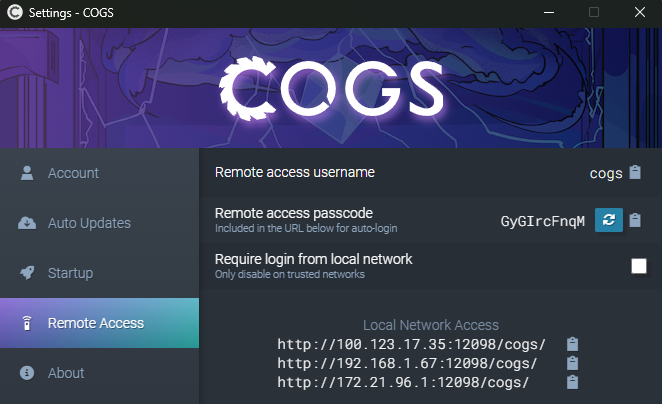Screen dimensions: 662x404
Task: Open the Account settings tab
Action: 100,173
